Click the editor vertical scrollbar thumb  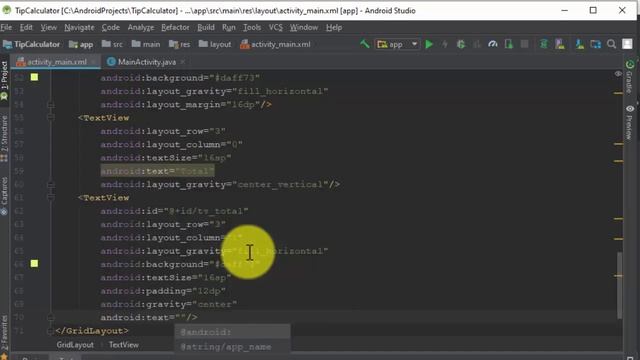(x=620, y=286)
